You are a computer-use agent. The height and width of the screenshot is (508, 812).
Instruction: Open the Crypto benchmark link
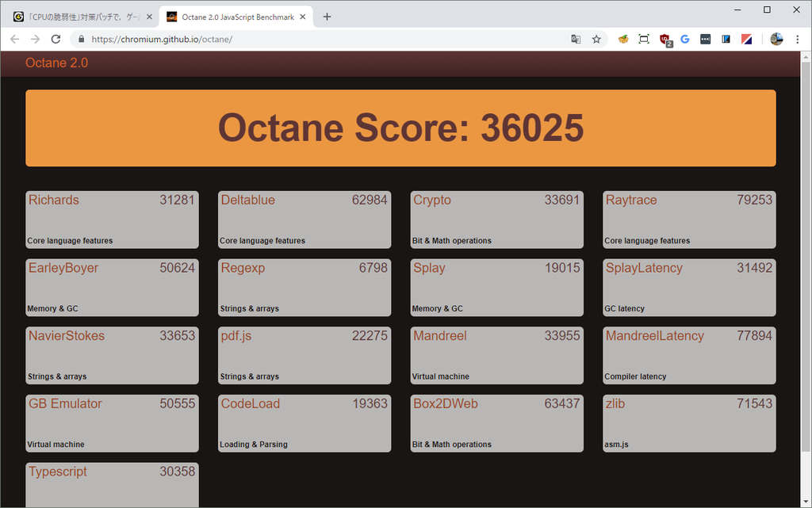coord(432,201)
